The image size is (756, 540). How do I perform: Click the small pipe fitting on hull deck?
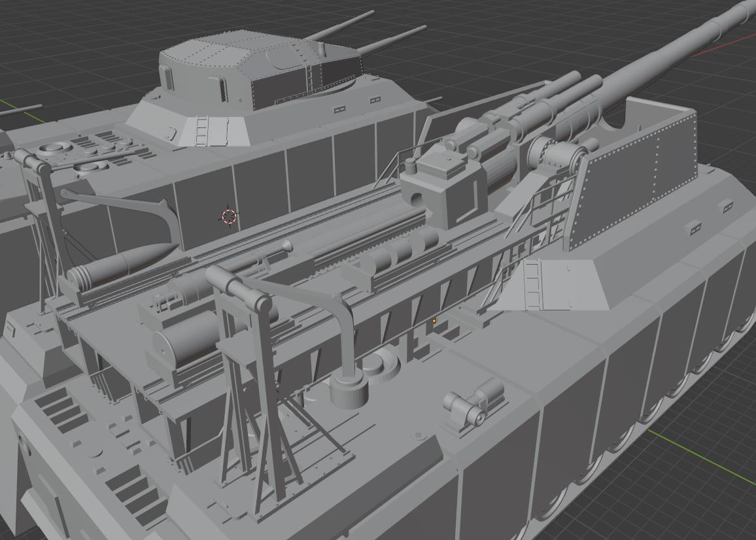click(473, 400)
